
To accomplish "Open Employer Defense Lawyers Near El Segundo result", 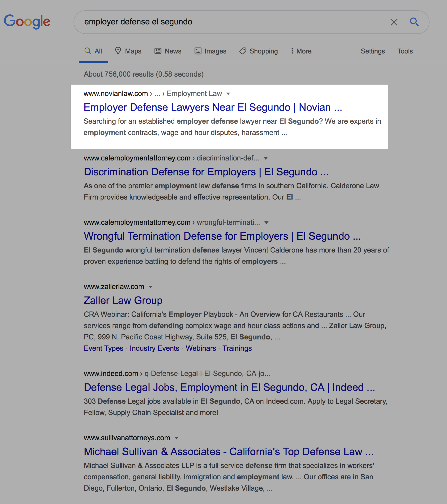I will tap(213, 107).
